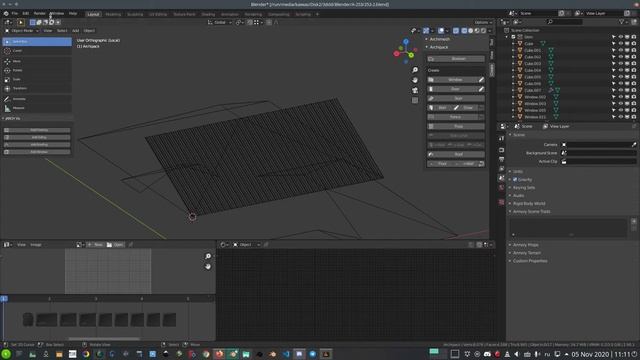This screenshot has width=640, height=360.
Task: Open the viewport Add menu
Action: click(76, 31)
